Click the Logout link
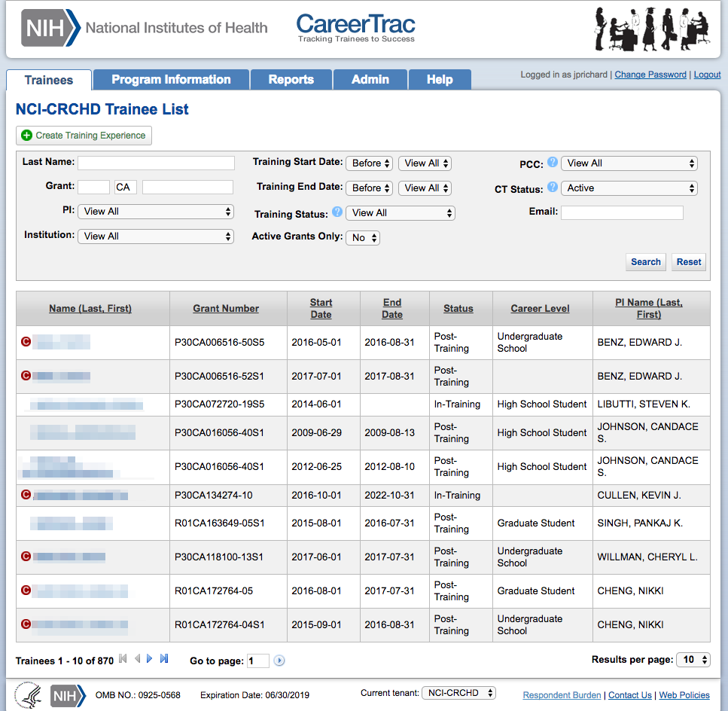Image resolution: width=728 pixels, height=711 pixels. pyautogui.click(x=707, y=75)
